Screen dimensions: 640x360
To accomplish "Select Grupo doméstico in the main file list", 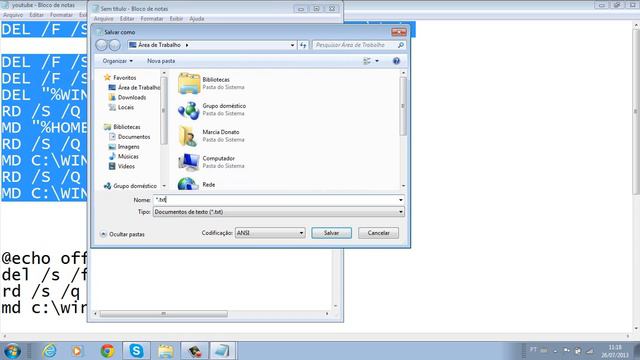I will (x=212, y=109).
